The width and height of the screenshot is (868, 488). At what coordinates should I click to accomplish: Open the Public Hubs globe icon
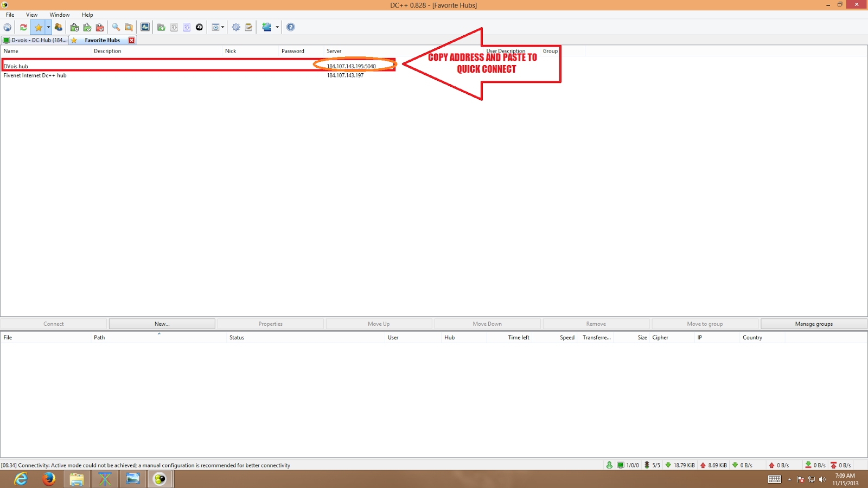tap(8, 27)
